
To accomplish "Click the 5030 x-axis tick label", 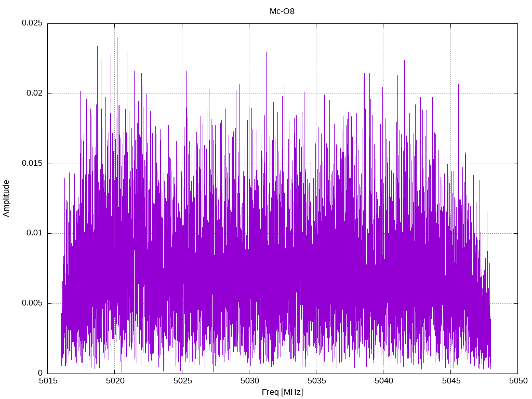I will pos(249,381).
